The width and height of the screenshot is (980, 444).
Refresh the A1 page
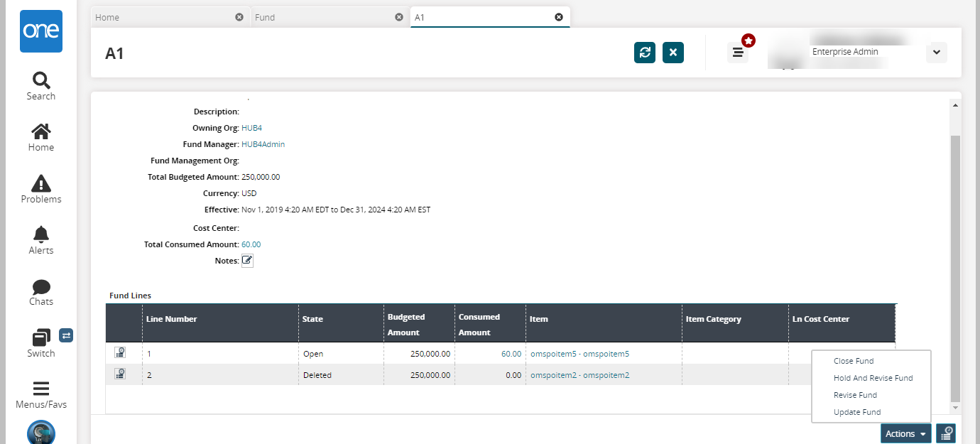pyautogui.click(x=645, y=53)
